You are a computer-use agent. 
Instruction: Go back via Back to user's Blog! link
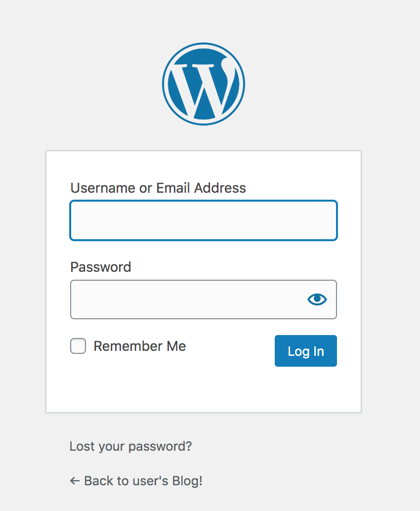[x=136, y=481]
